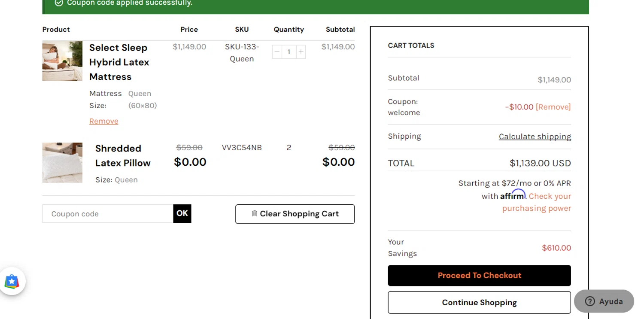The height and width of the screenshot is (319, 644).
Task: Click the $610.00 savings amount
Action: click(x=556, y=248)
